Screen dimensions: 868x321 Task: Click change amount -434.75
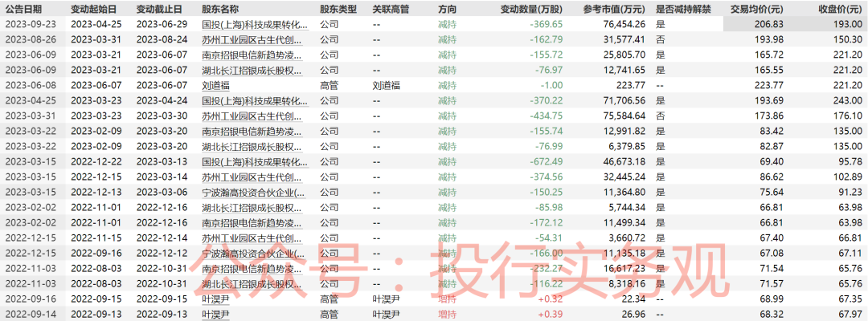546,116
